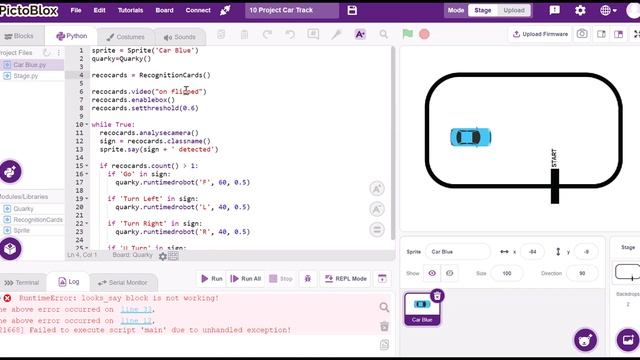Switch to the Costumes tab
The height and width of the screenshot is (360, 640).
125,37
